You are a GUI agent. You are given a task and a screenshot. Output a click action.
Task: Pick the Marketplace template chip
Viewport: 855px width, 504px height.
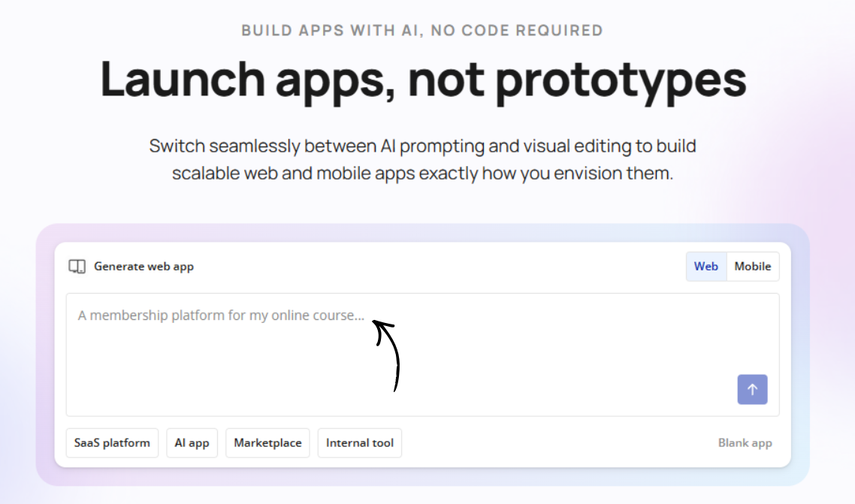pos(267,442)
